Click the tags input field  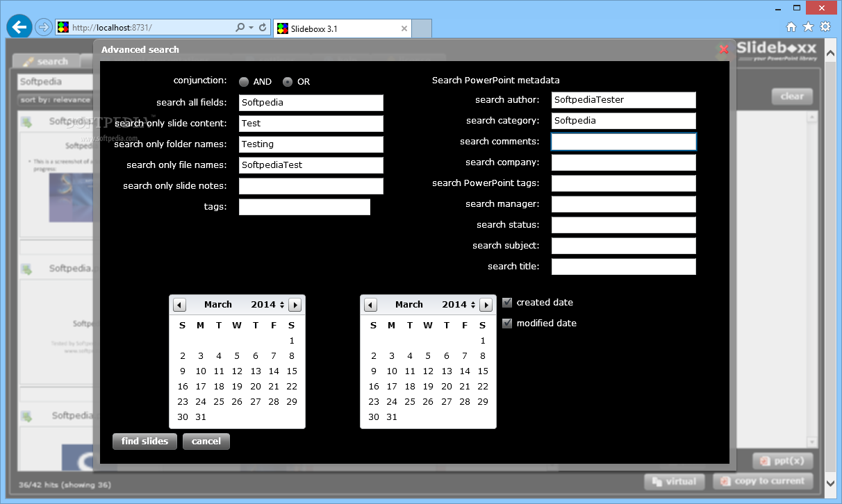(x=304, y=207)
